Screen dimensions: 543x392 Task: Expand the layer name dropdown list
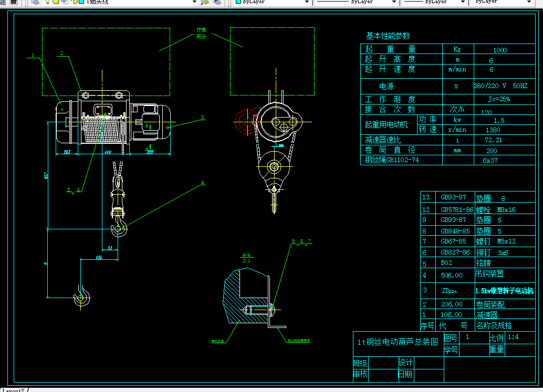point(195,2)
